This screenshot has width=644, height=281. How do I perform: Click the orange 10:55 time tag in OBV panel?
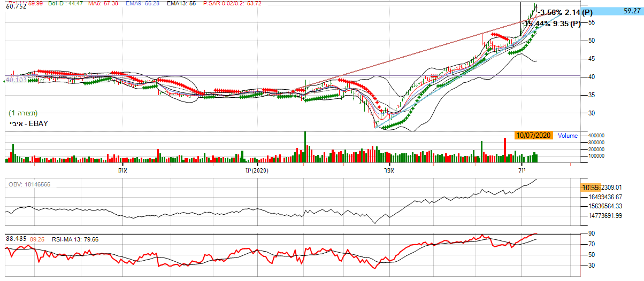click(591, 188)
